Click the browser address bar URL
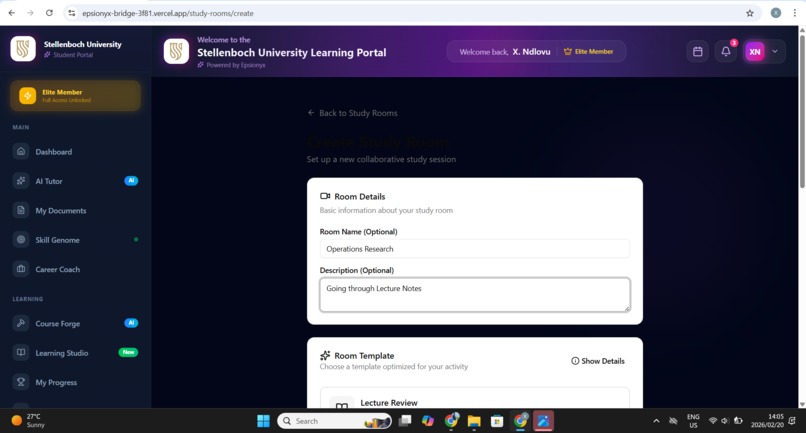Viewport: 806px width, 433px height. tap(168, 13)
